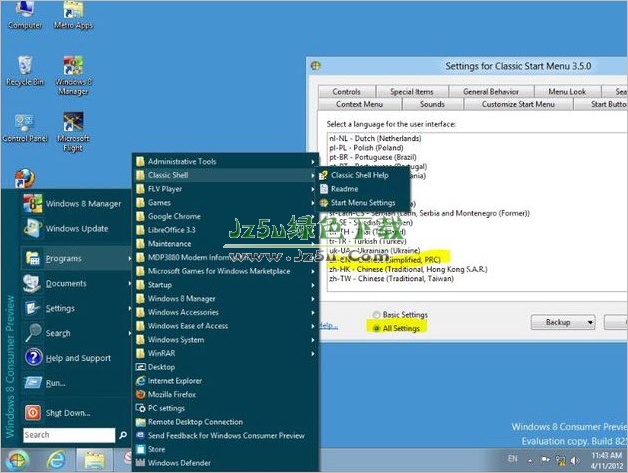Expand Documents in the Start menu
The image size is (628, 473).
click(75, 283)
